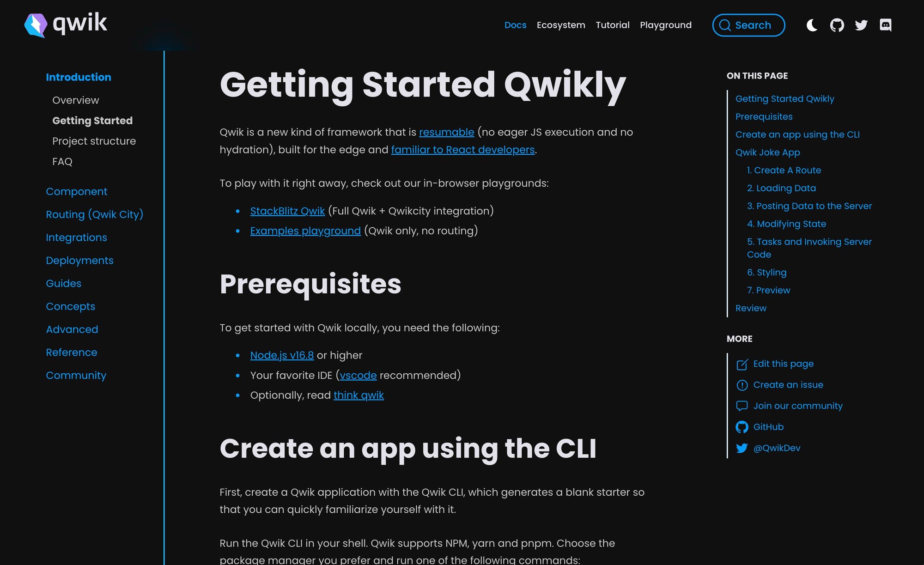This screenshot has width=924, height=565.
Task: Select Playground navigation menu item
Action: pyautogui.click(x=665, y=24)
